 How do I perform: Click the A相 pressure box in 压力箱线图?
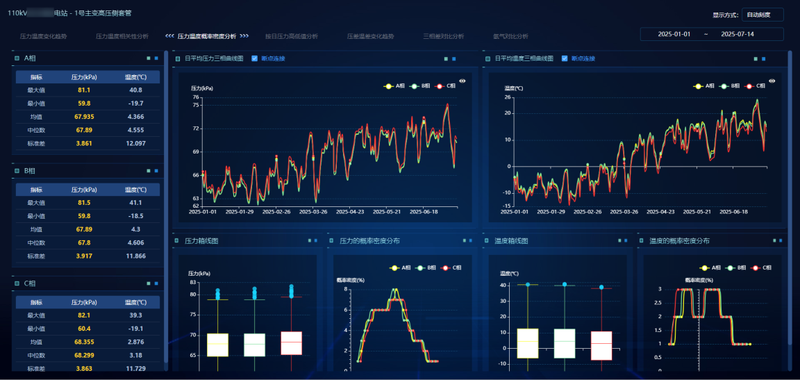218,345
